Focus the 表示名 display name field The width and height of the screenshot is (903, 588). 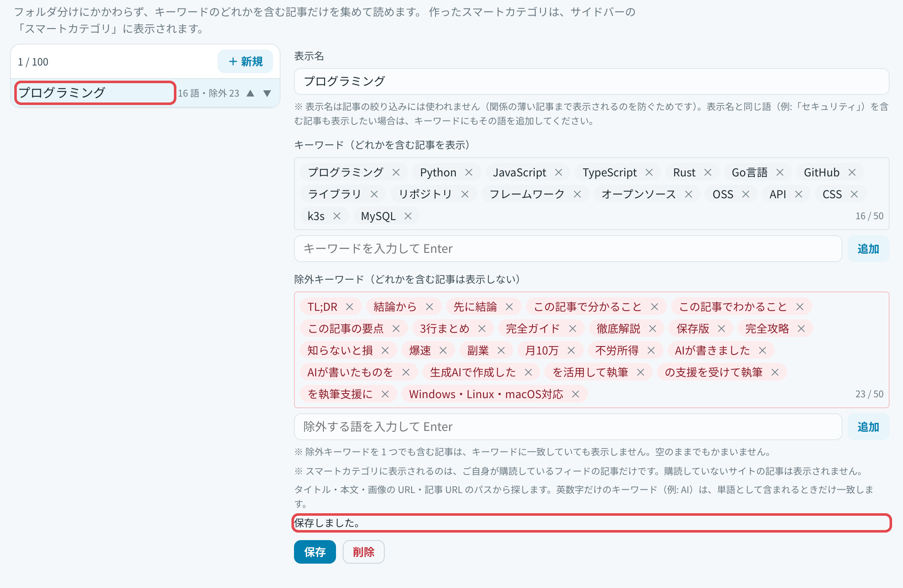tap(591, 81)
